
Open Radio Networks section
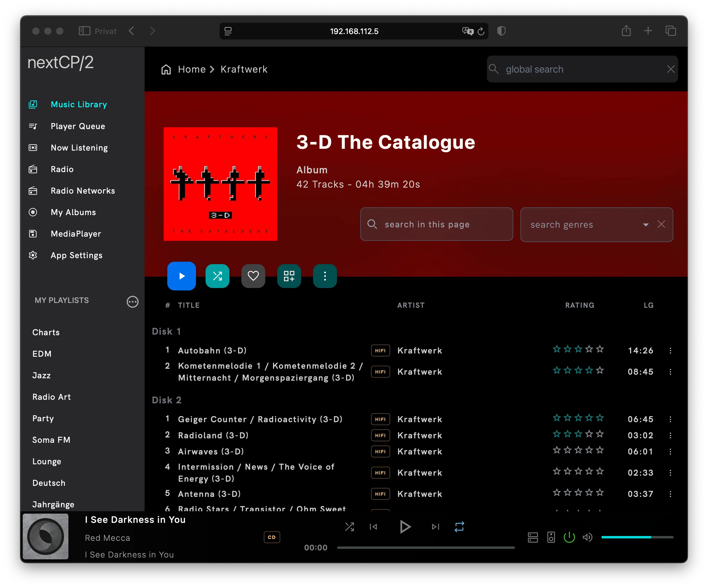click(82, 191)
